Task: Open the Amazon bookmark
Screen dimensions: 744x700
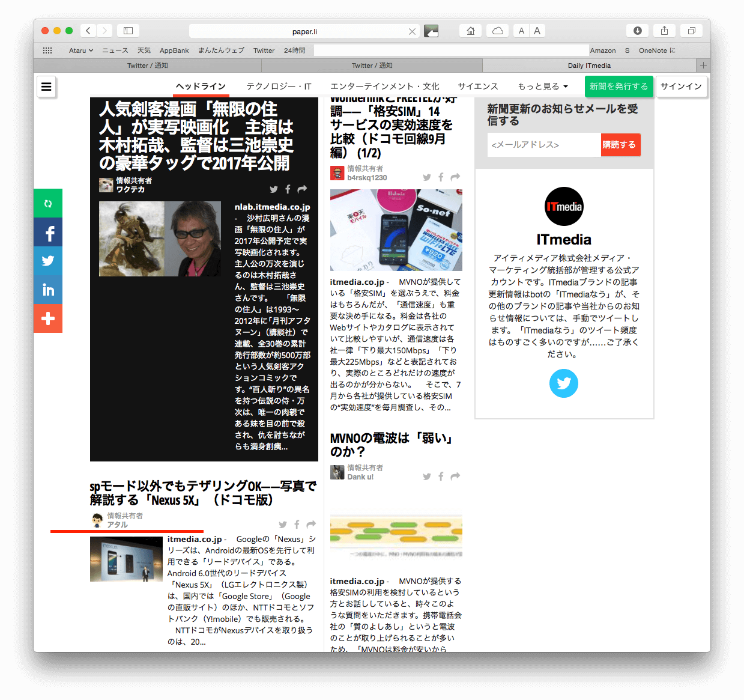Action: point(603,50)
